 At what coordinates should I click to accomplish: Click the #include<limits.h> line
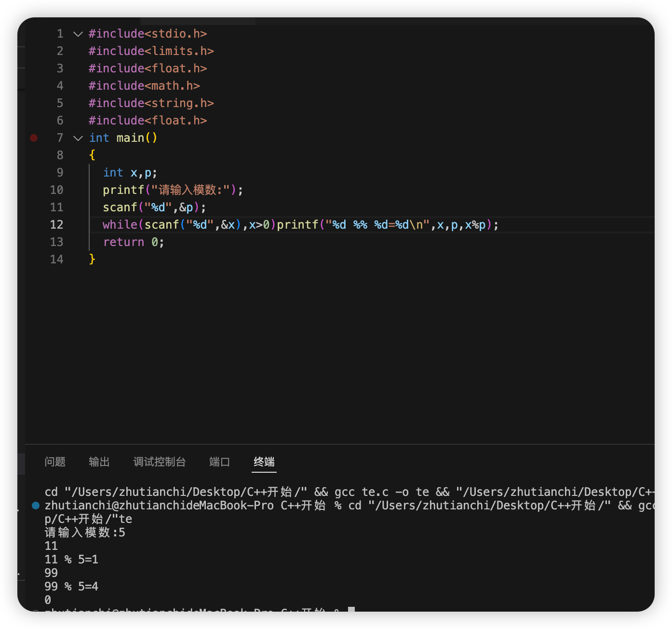[x=151, y=51]
